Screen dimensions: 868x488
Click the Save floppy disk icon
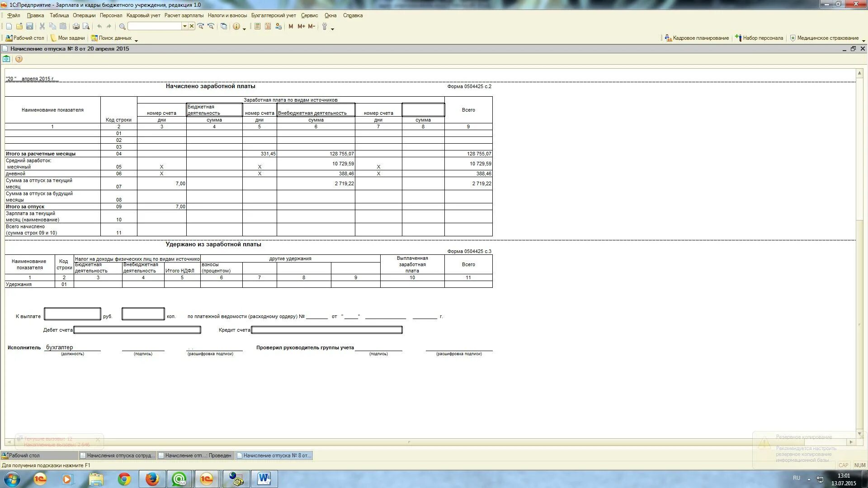[29, 27]
